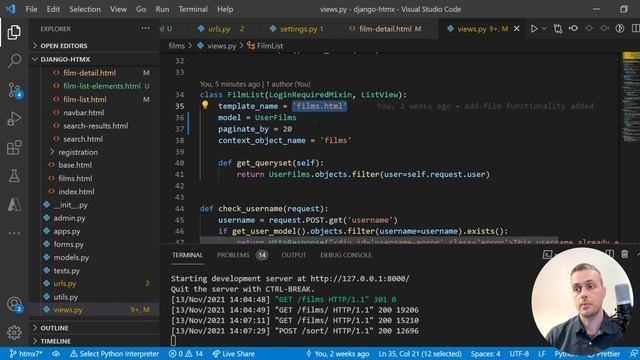
Task: Switch to the Problems panel tab
Action: tap(242, 255)
